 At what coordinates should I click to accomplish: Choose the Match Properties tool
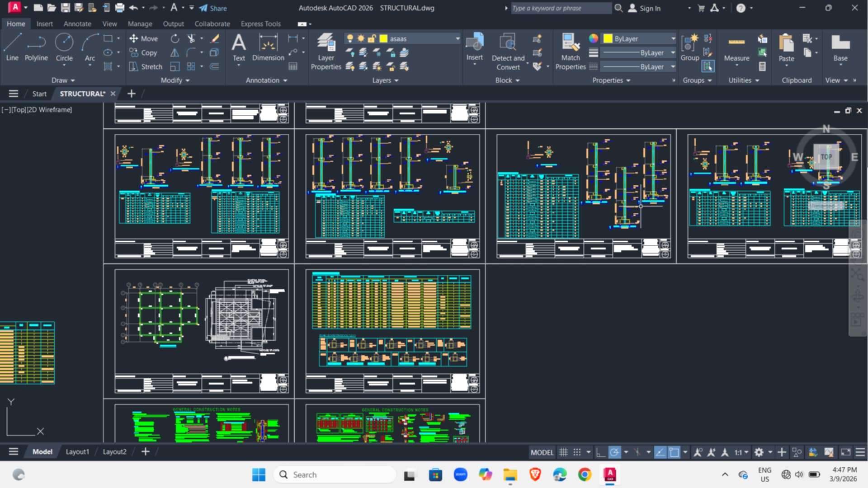pos(571,52)
